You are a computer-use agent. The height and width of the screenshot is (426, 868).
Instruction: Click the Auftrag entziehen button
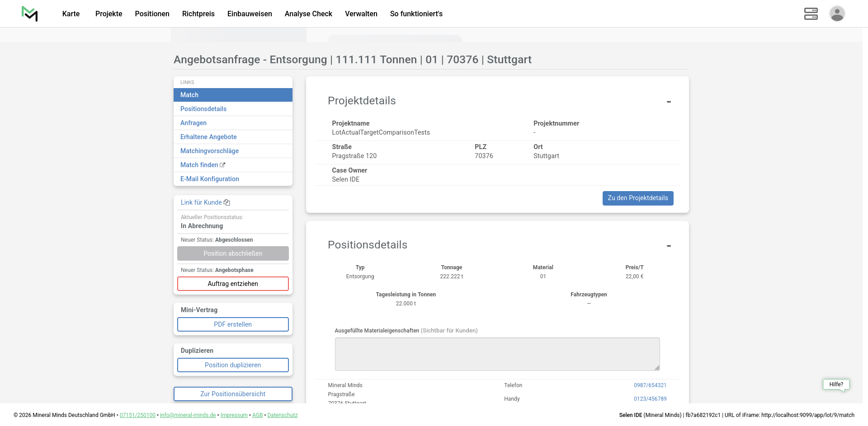(x=233, y=284)
